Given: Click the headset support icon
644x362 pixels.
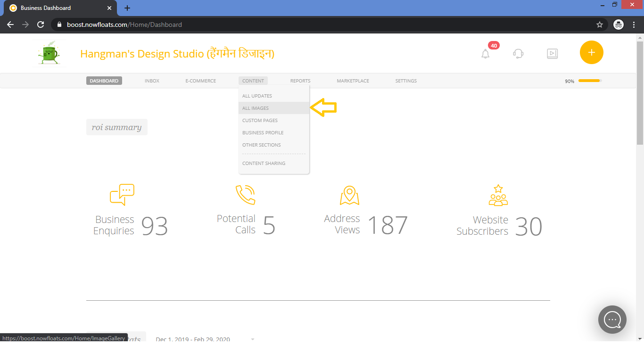Looking at the screenshot, I should pyautogui.click(x=518, y=53).
